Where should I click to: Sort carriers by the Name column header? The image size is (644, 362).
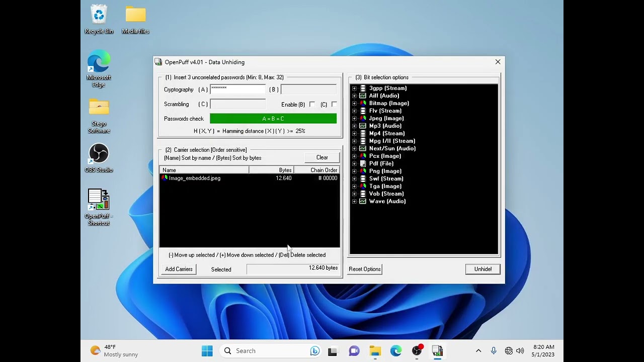tap(204, 170)
